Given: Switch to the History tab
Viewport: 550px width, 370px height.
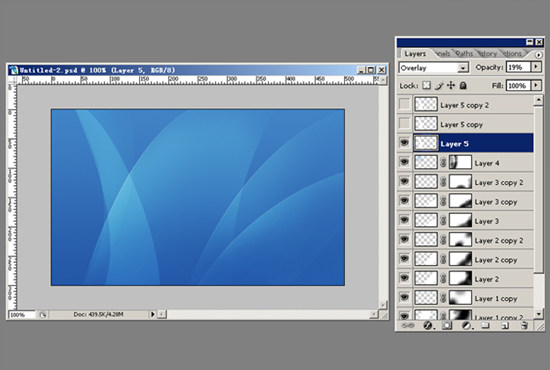Looking at the screenshot, I should (x=487, y=54).
